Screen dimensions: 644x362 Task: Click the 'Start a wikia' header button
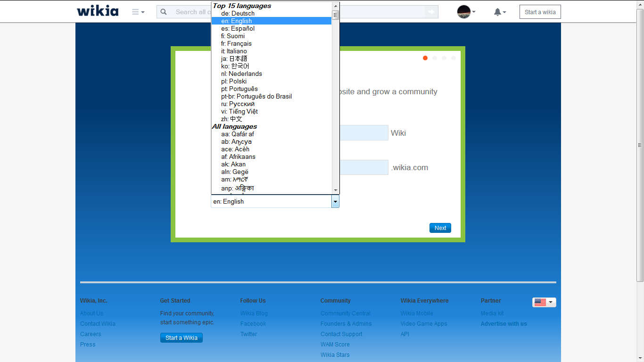tap(540, 12)
